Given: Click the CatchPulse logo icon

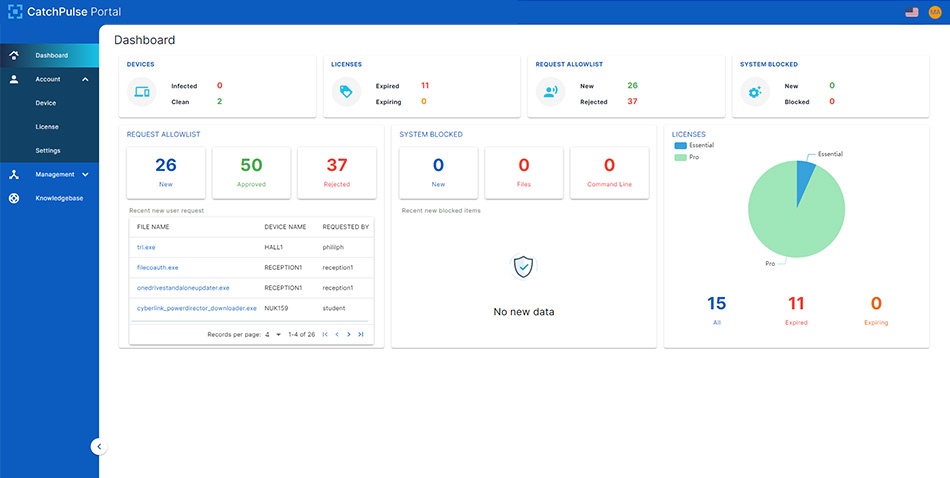Looking at the screenshot, I should [x=15, y=12].
